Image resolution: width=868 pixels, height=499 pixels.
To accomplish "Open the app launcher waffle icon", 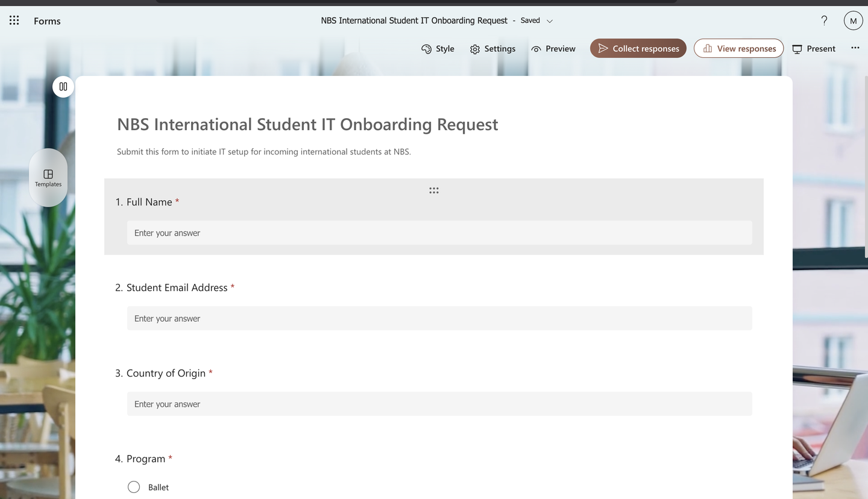I will 14,20.
